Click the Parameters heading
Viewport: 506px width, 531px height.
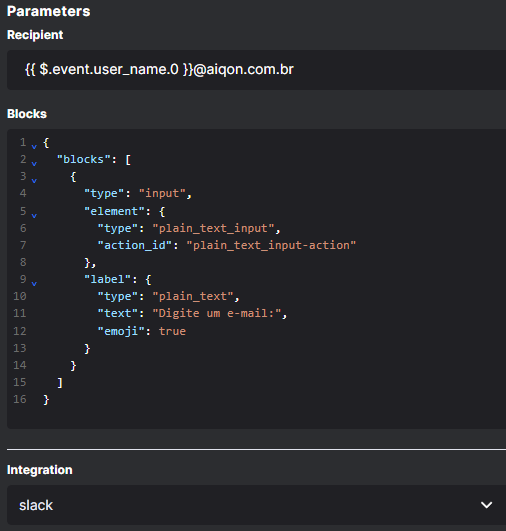pyautogui.click(x=49, y=12)
